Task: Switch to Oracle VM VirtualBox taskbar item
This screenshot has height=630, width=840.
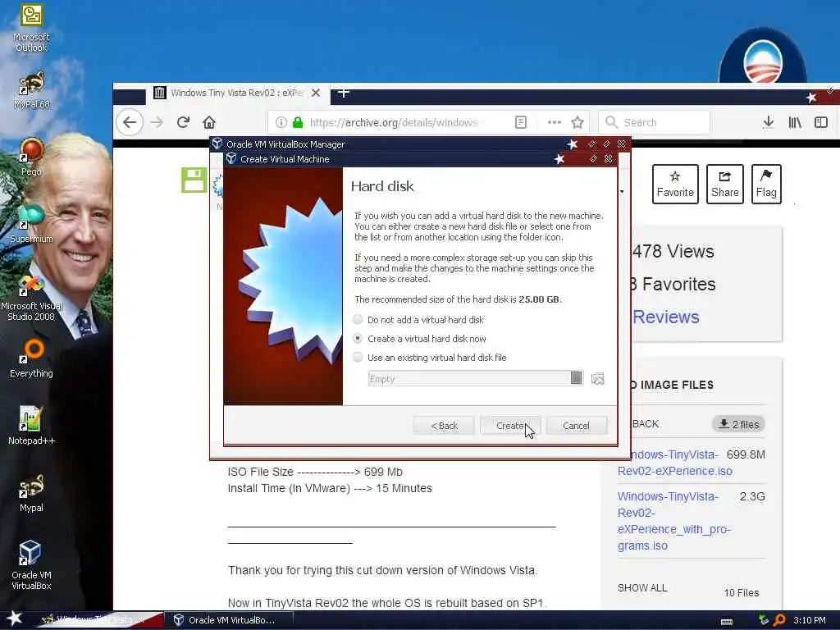Action: click(228, 620)
